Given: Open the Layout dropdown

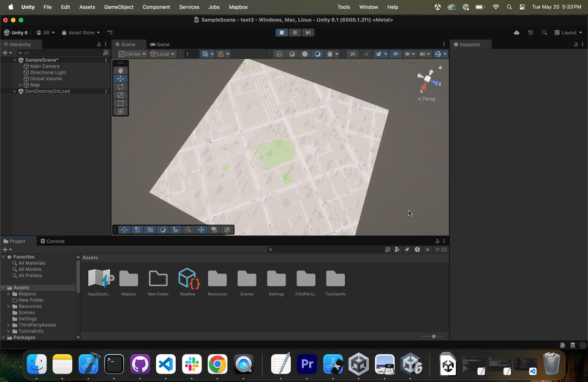Looking at the screenshot, I should pos(568,32).
